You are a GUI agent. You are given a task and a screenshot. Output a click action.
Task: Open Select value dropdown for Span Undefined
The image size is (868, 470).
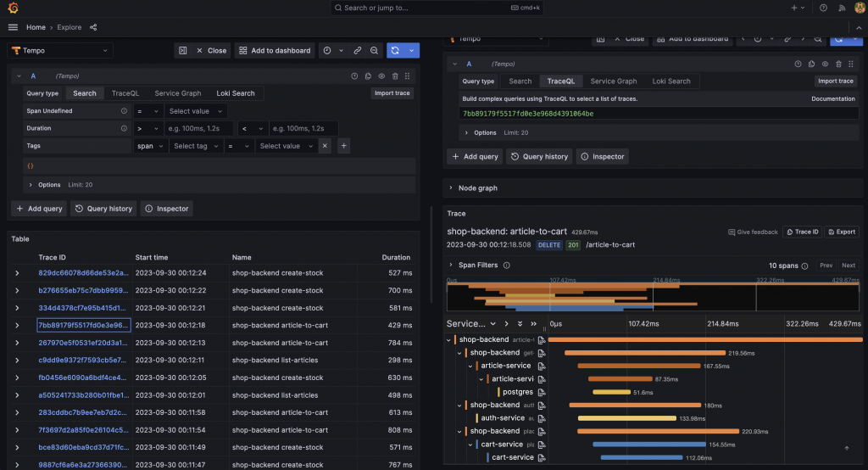pyautogui.click(x=196, y=111)
